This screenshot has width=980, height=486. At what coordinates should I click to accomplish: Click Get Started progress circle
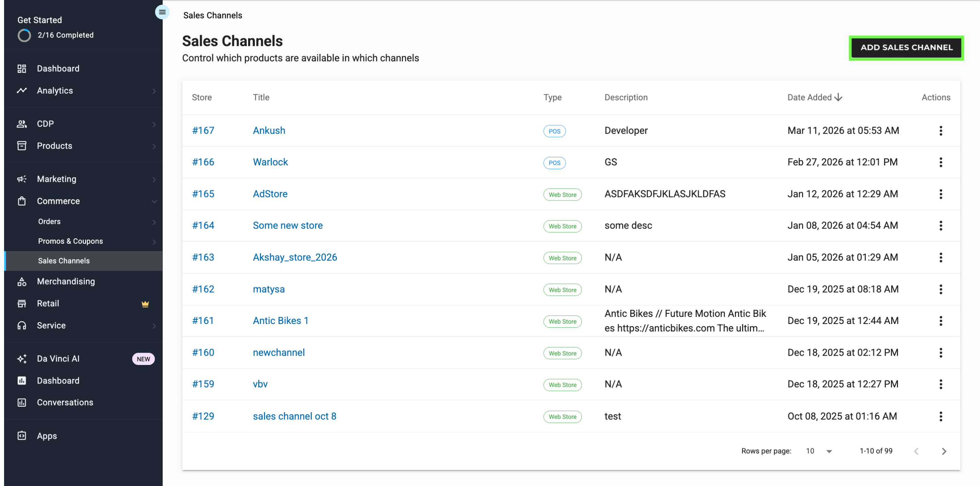pyautogui.click(x=24, y=35)
